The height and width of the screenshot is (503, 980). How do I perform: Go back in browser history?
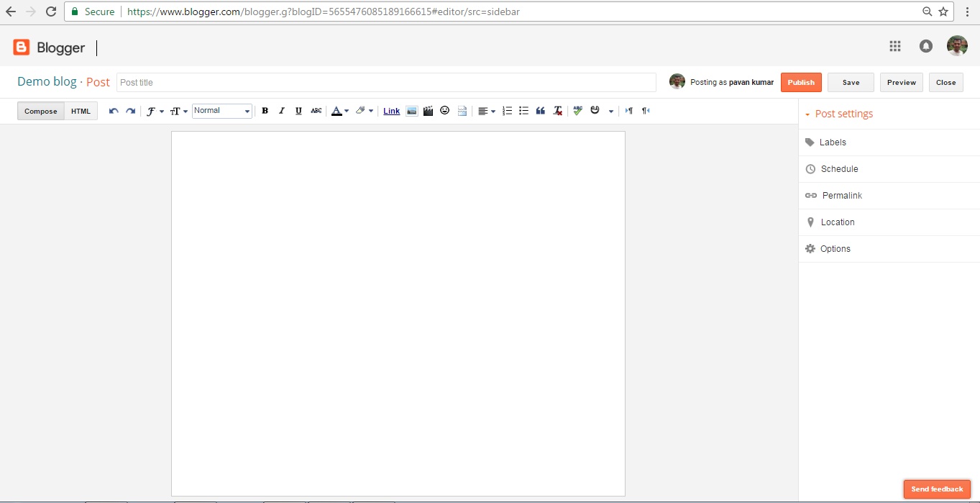tap(11, 12)
